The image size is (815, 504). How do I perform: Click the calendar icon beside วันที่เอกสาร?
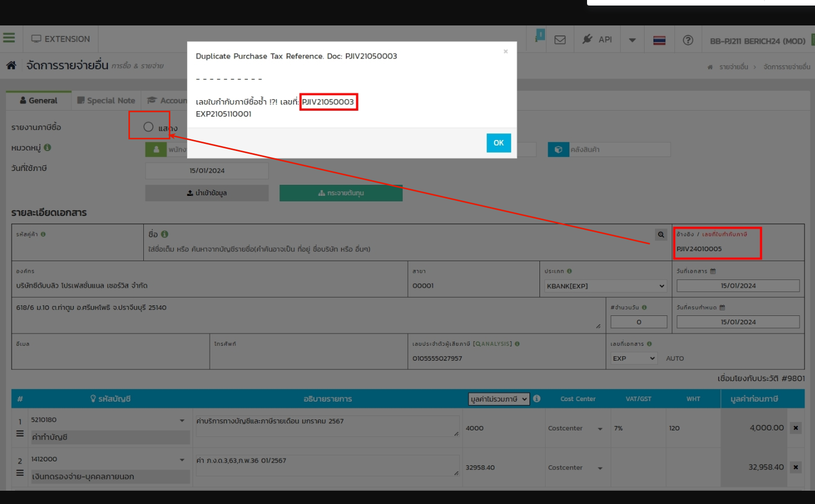click(x=713, y=271)
